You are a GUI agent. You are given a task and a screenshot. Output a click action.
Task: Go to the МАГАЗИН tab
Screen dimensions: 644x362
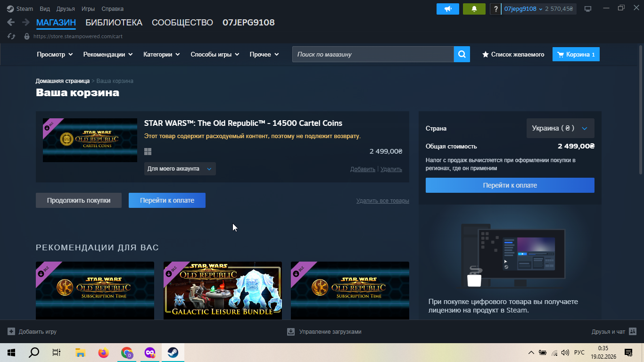pyautogui.click(x=56, y=23)
